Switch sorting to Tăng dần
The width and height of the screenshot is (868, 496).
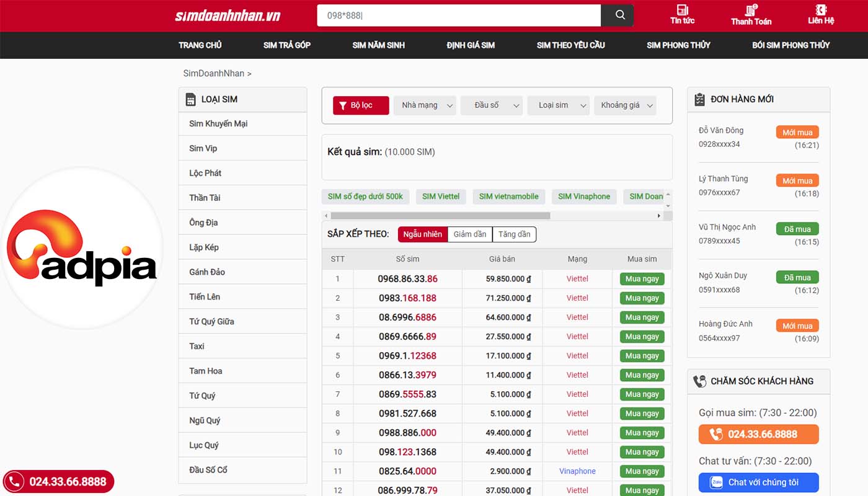[515, 234]
